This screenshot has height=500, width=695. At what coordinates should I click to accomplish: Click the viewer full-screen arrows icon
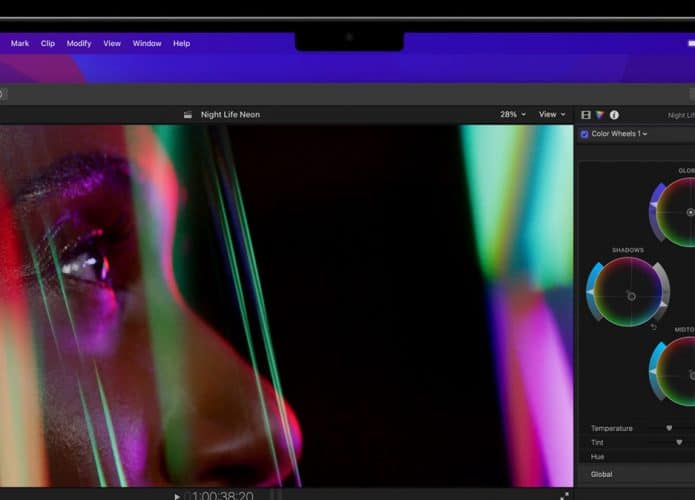coord(564,496)
